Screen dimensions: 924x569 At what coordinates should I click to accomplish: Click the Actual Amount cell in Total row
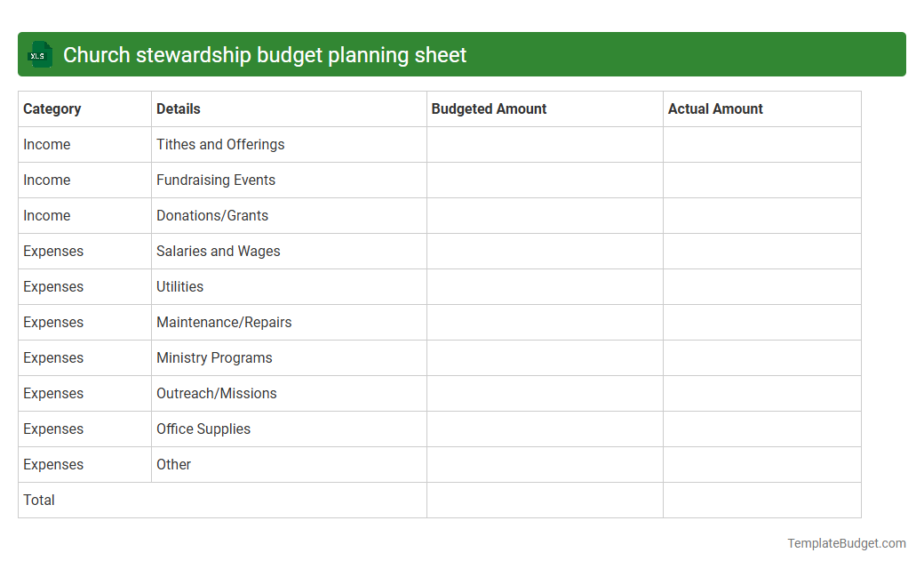pyautogui.click(x=761, y=500)
